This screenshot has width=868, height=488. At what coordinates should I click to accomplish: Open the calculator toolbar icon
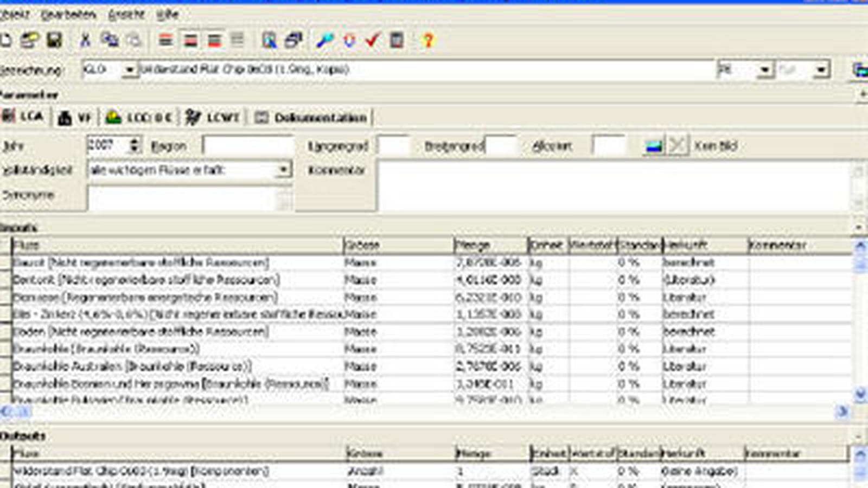[397, 40]
